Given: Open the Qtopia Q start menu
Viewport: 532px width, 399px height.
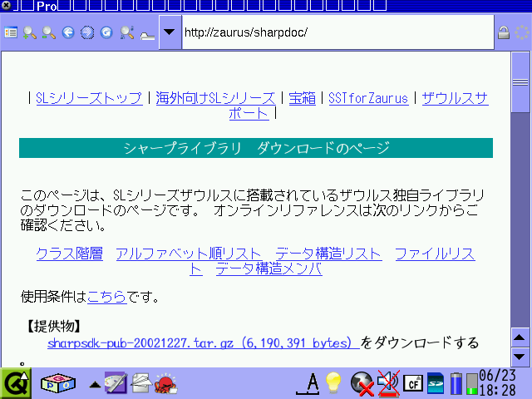Looking at the screenshot, I should [16, 384].
